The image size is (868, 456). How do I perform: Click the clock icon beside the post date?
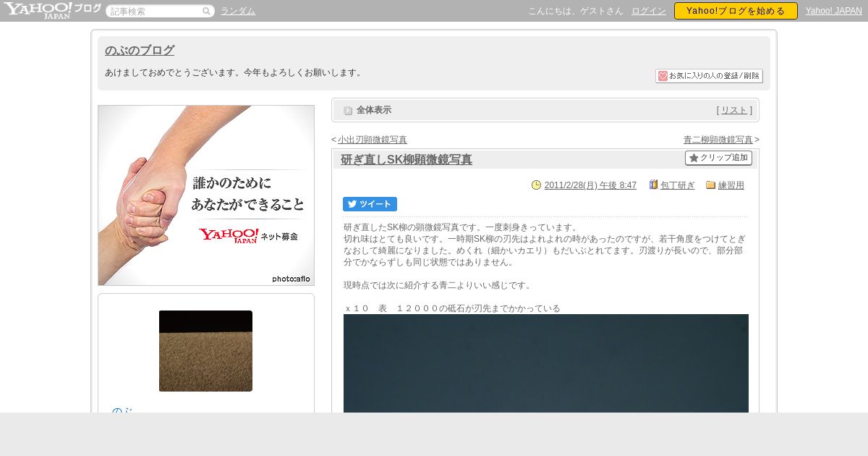click(536, 185)
